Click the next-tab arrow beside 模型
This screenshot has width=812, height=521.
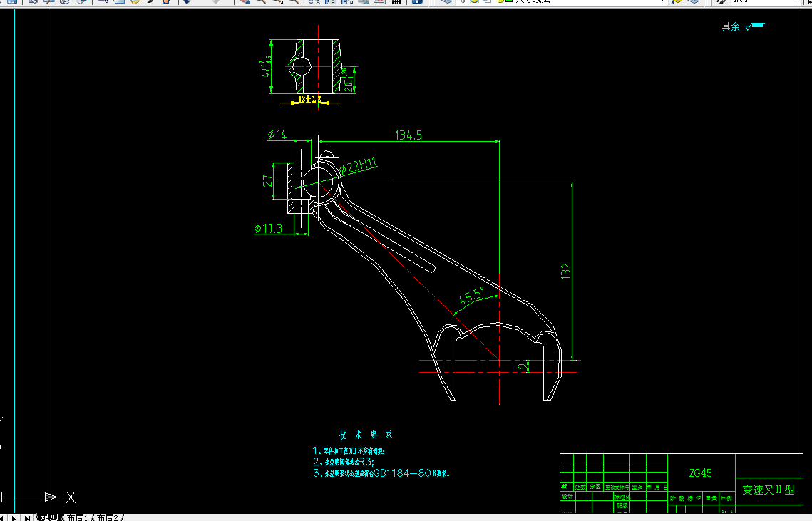(16, 517)
